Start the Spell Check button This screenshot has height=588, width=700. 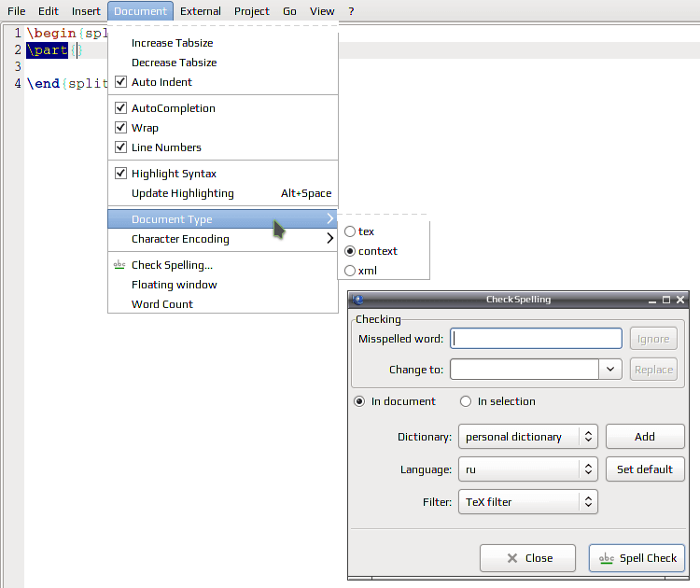637,558
